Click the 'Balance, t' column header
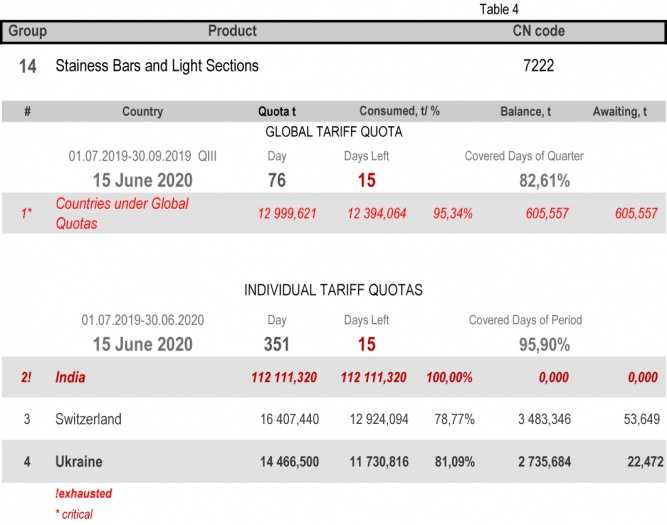The image size is (667, 525). point(525,111)
